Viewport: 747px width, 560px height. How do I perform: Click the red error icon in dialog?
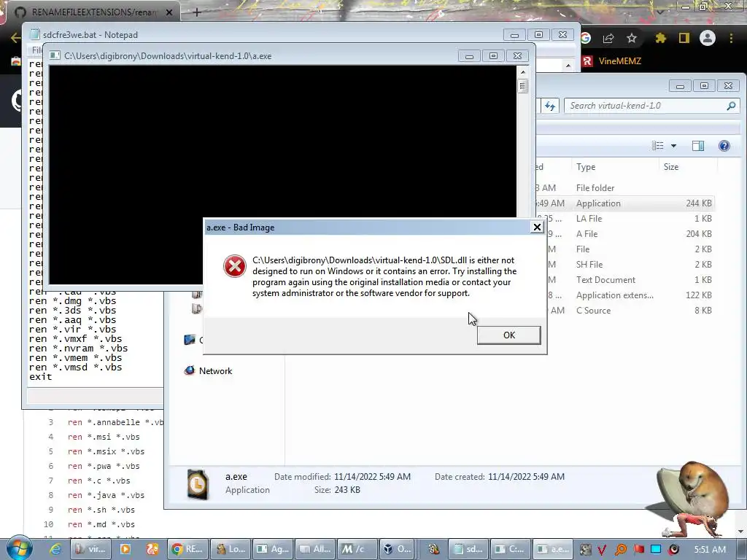(x=234, y=266)
